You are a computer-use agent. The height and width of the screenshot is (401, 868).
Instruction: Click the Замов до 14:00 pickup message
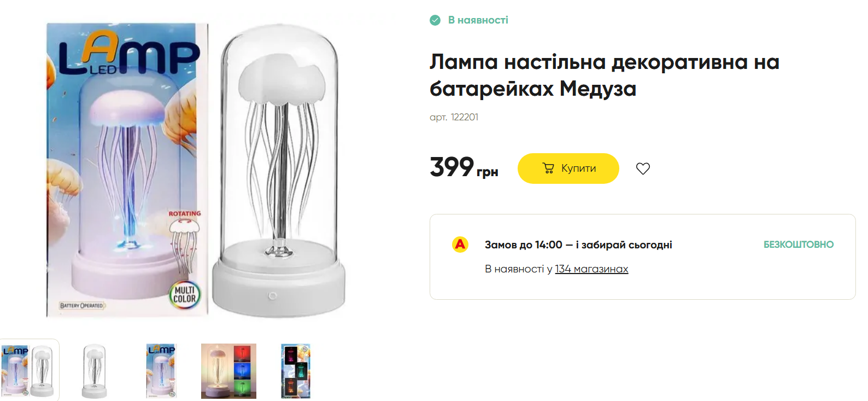pos(578,245)
